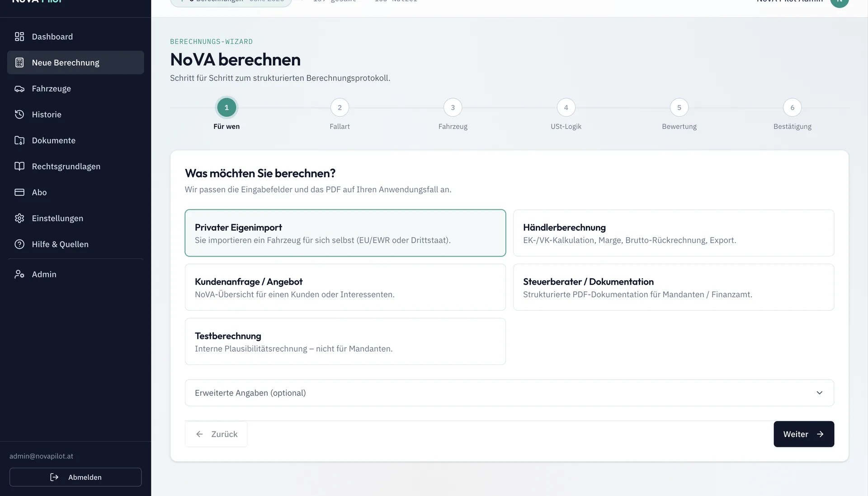Go to the Dashboard menu entry
The height and width of the screenshot is (496, 868).
pos(75,37)
